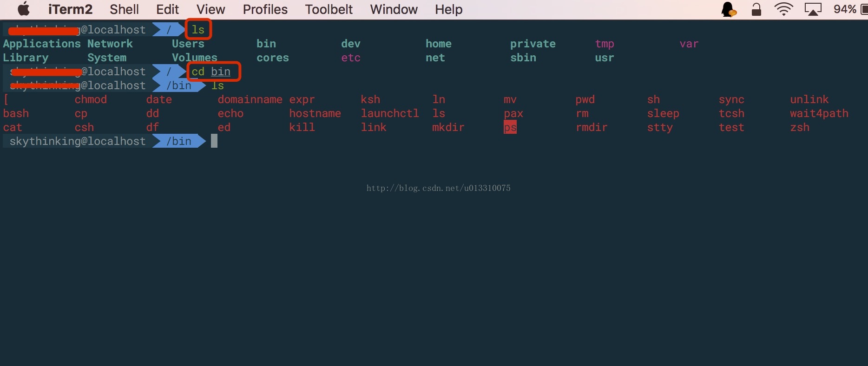Screen dimensions: 868x366
Task: Click the date file name
Action: (x=159, y=99)
